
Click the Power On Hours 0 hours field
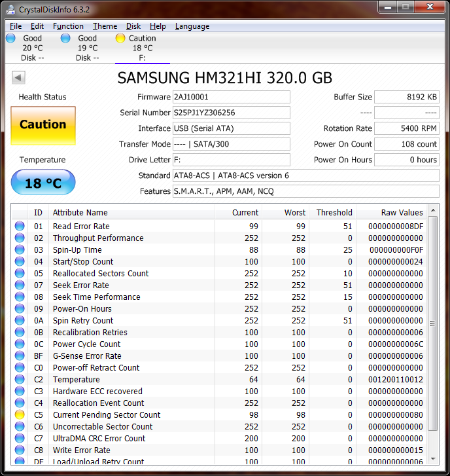click(407, 160)
